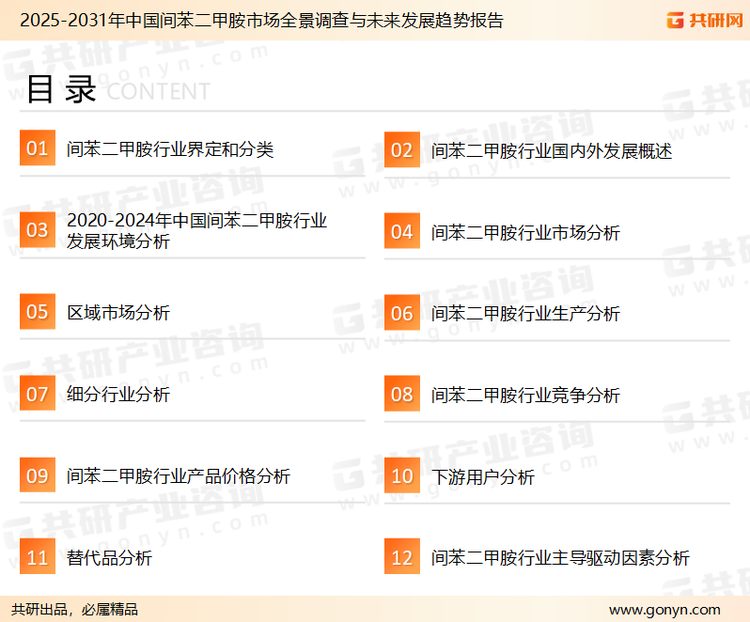The width and height of the screenshot is (750, 622).
Task: Open chapter 细分行业分析
Action: pyautogui.click(x=118, y=394)
